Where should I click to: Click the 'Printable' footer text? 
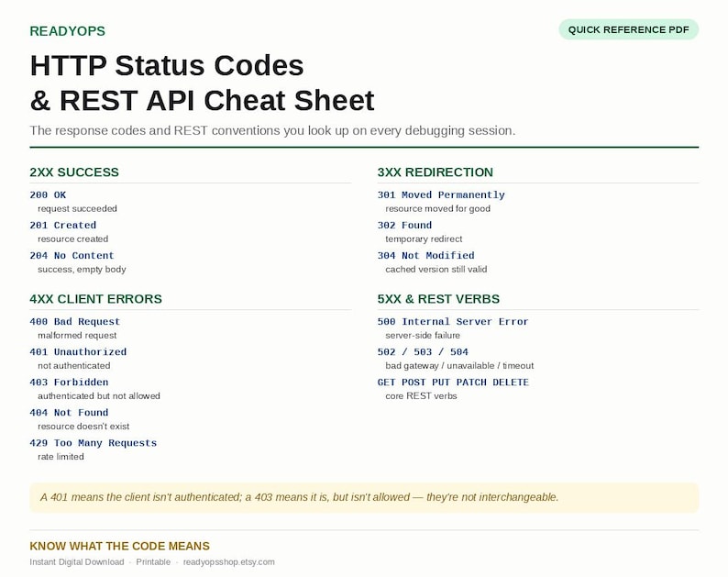pyautogui.click(x=153, y=561)
